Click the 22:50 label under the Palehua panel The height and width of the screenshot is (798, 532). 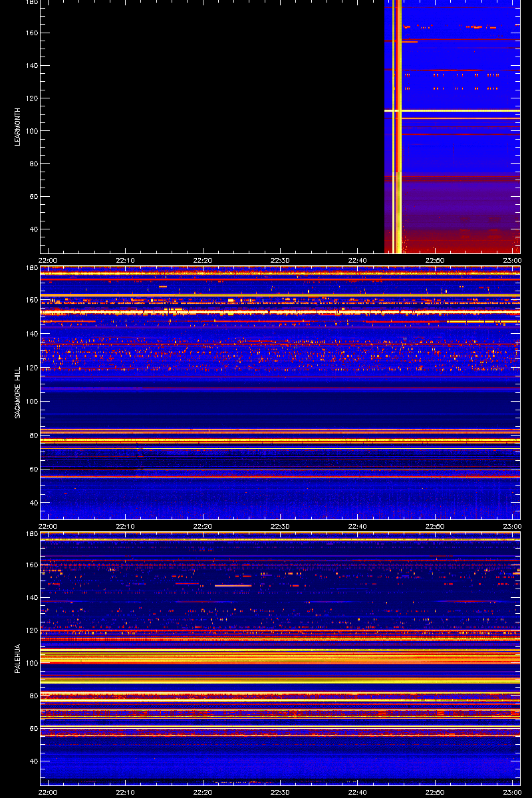(x=435, y=792)
